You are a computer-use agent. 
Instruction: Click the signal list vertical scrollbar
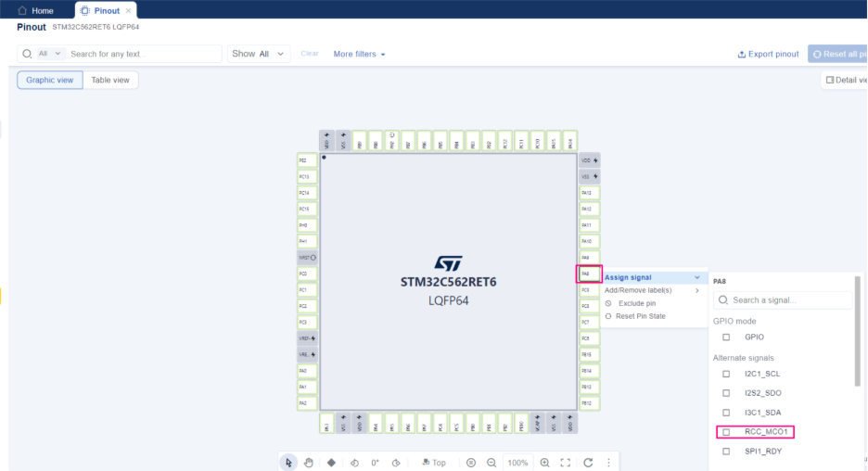coord(858,331)
